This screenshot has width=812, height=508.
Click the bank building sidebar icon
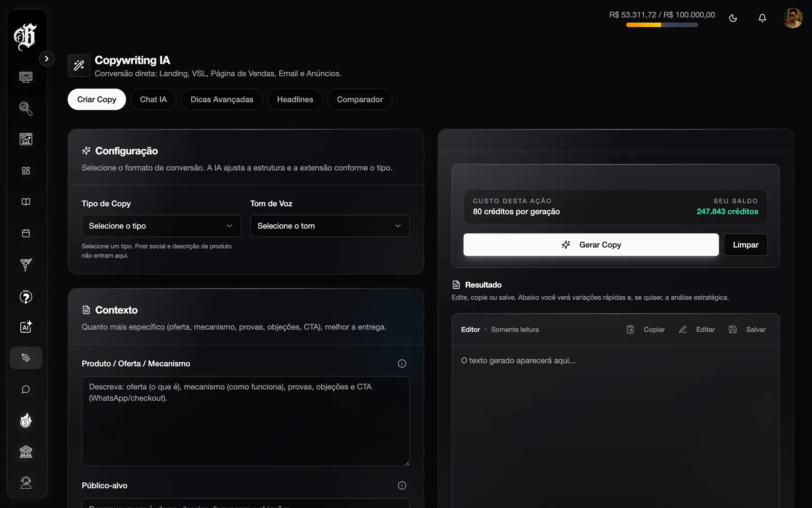[26, 452]
